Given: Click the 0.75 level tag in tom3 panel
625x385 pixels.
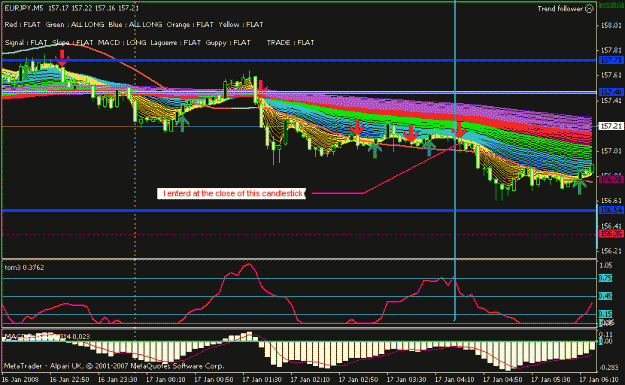Looking at the screenshot, I should [x=605, y=278].
